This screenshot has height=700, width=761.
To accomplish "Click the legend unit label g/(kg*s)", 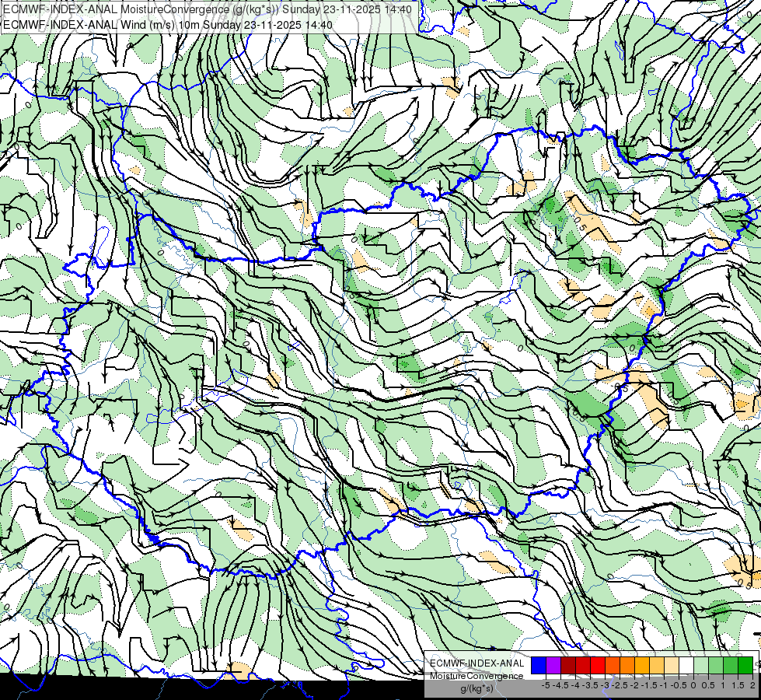I will [x=476, y=688].
